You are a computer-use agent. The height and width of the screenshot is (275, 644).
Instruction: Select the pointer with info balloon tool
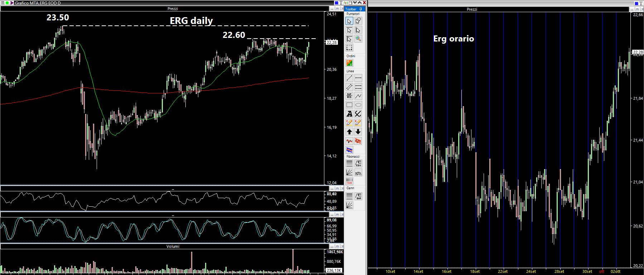click(x=358, y=21)
